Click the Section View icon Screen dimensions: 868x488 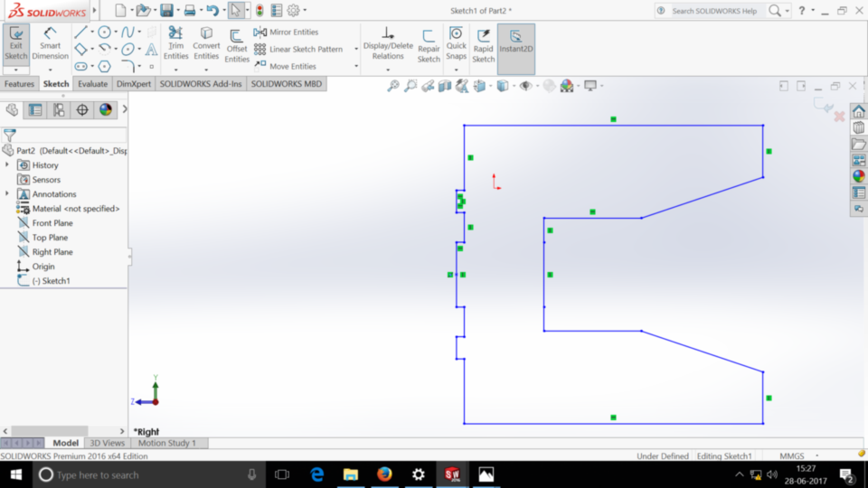pos(445,86)
